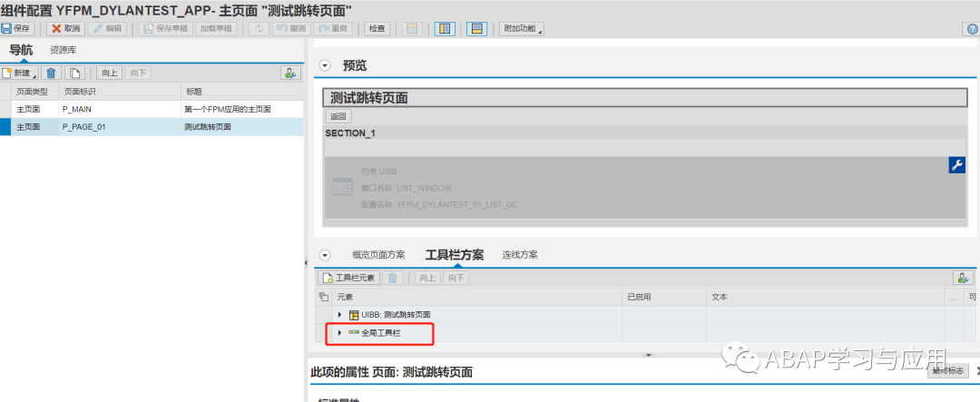This screenshot has width=980, height=402.
Task: Click 工具栏元素 add toolbar element button
Action: tap(348, 279)
